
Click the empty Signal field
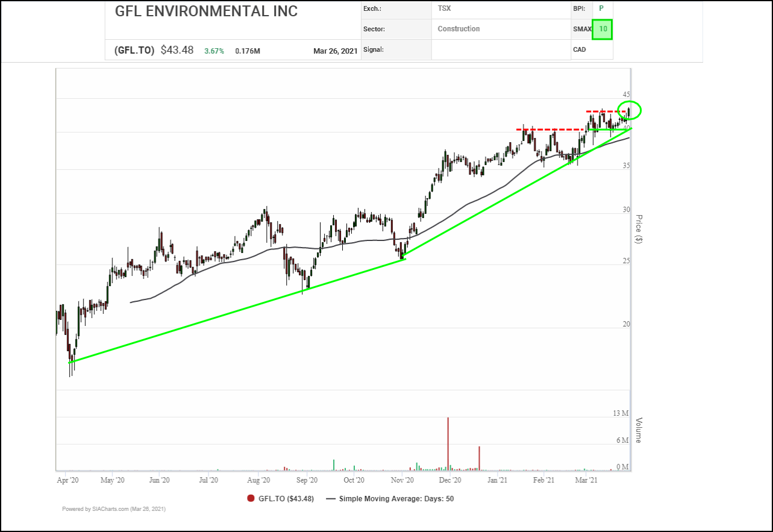500,50
